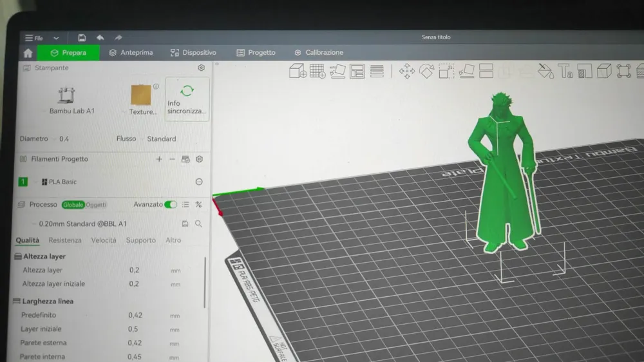The image size is (644, 362).
Task: Click the Home icon
Action: [x=28, y=53]
